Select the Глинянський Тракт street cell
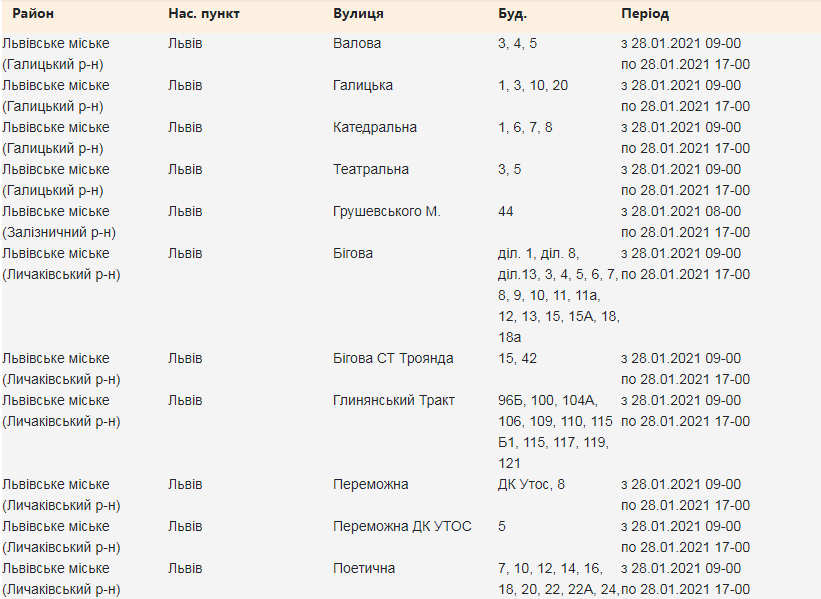 tap(394, 400)
